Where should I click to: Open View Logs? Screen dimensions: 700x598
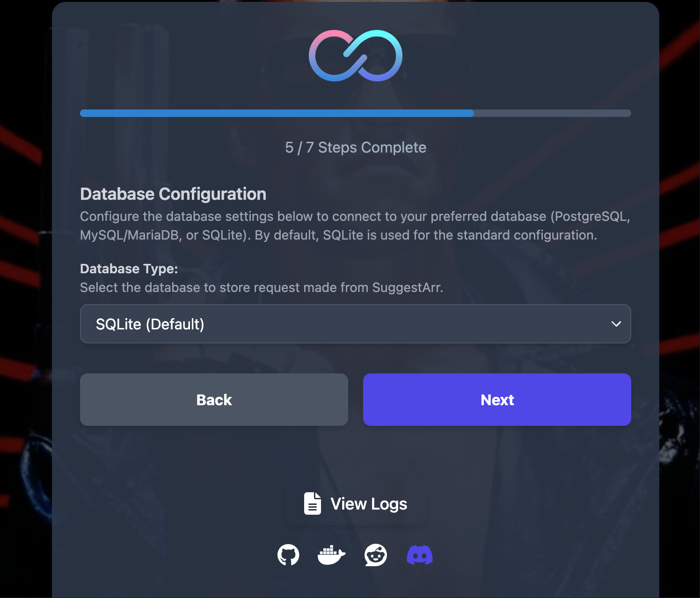point(356,503)
